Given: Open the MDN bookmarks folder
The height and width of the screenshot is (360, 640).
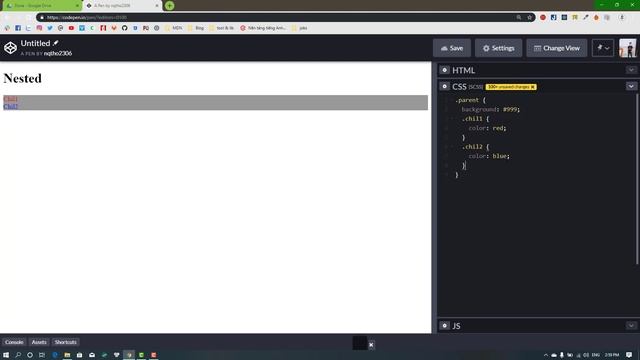Looking at the screenshot, I should 174,28.
